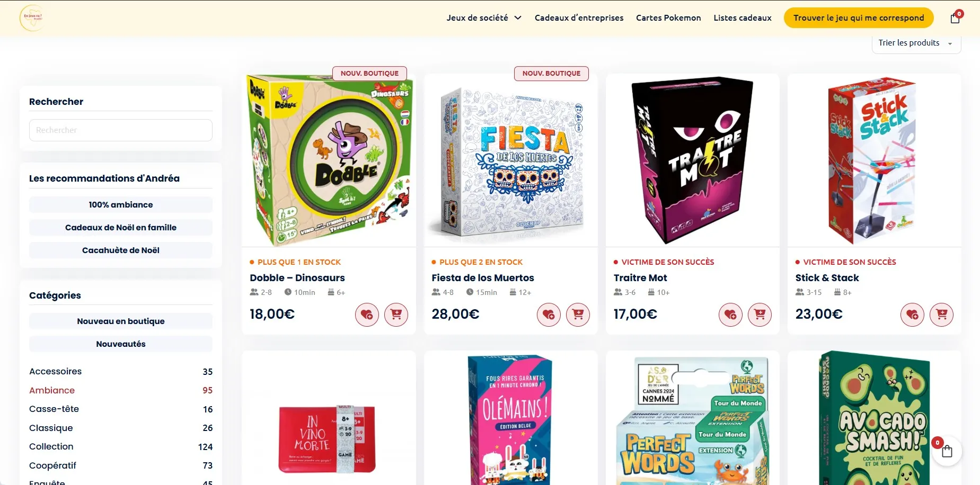Image resolution: width=980 pixels, height=485 pixels.
Task: Open Cartes Pokemon menu item
Action: click(x=668, y=18)
